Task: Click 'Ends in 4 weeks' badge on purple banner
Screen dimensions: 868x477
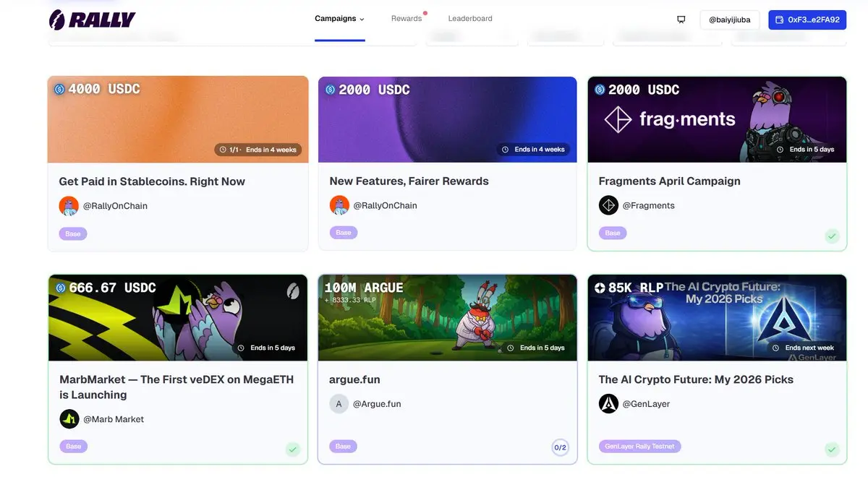Action: click(534, 150)
